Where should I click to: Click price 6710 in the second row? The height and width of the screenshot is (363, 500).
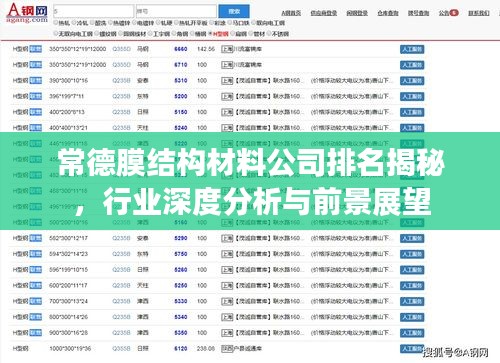point(181,65)
